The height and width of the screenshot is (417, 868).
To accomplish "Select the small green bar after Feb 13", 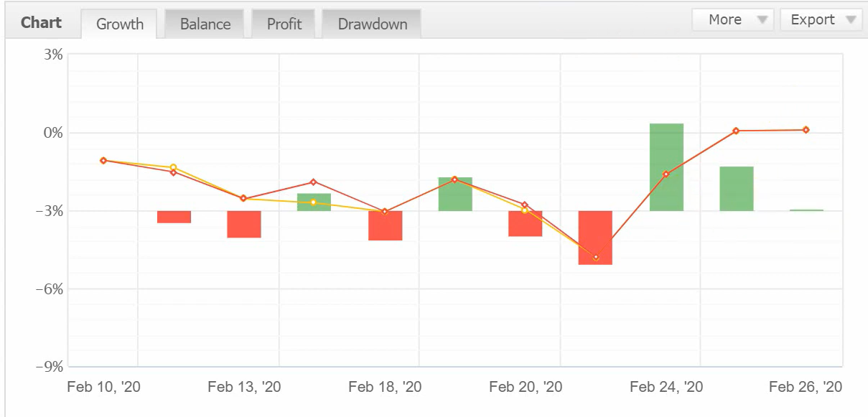I will [314, 202].
